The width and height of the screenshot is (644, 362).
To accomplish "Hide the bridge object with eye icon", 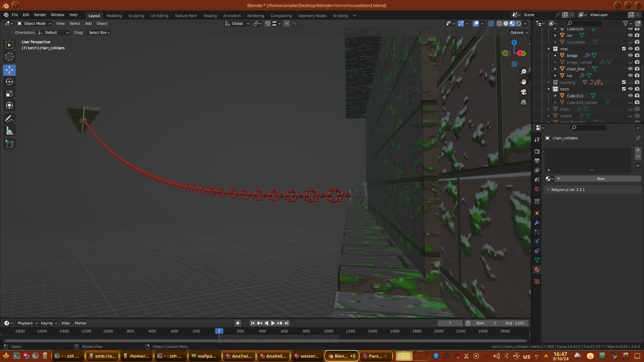I will [630, 55].
